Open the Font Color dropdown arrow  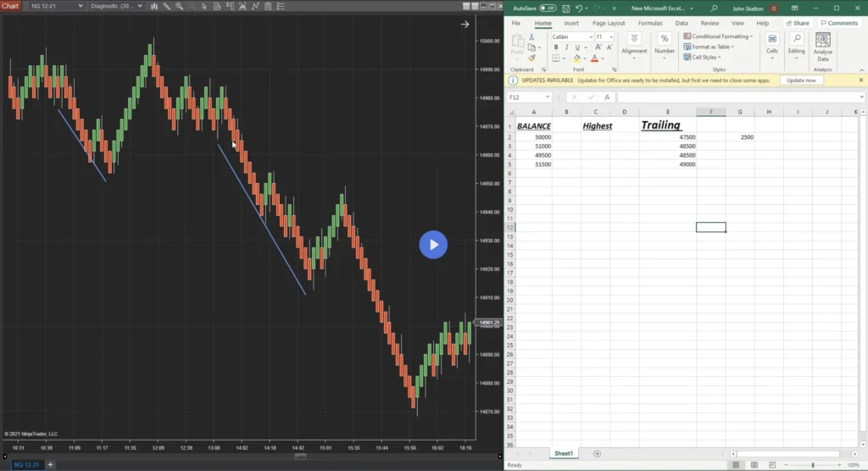click(603, 58)
